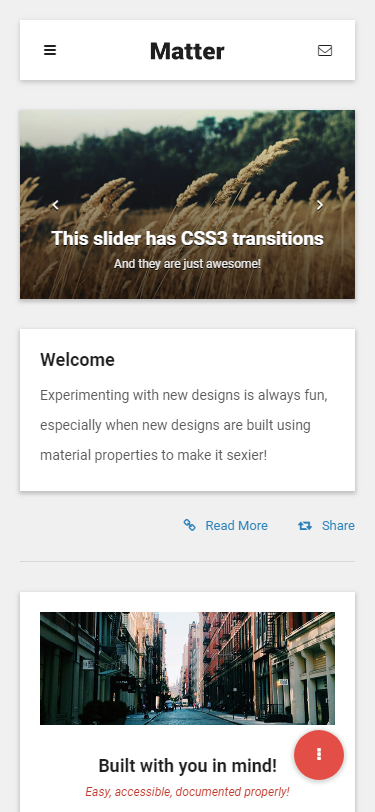Click the retweet arrows icon beside Share
The height and width of the screenshot is (812, 375).
[305, 526]
